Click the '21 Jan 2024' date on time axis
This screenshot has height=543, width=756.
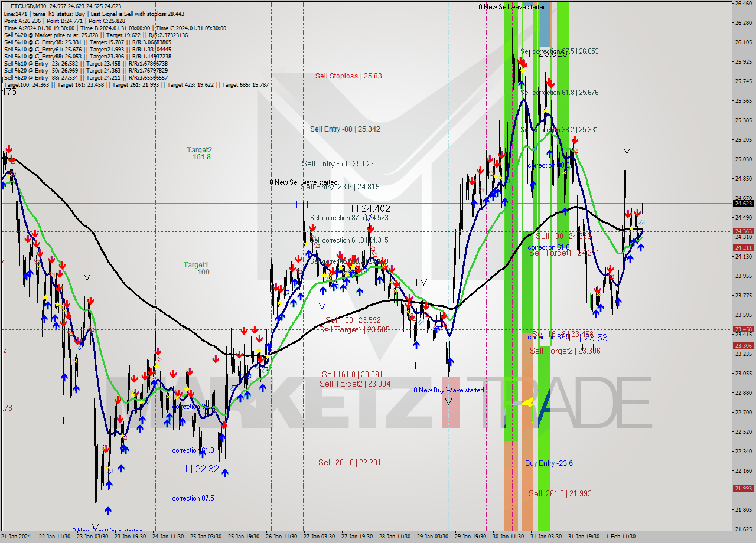17,537
